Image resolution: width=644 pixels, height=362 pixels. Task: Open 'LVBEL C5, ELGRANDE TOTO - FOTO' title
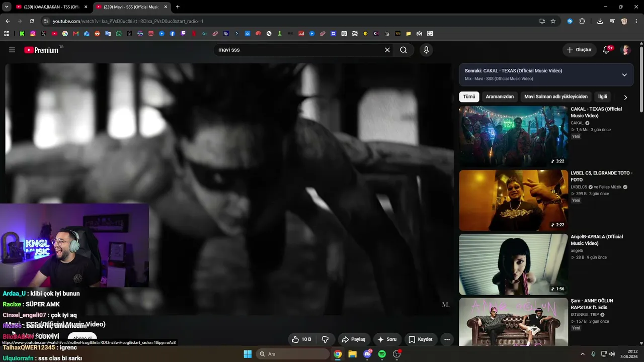[x=601, y=176]
